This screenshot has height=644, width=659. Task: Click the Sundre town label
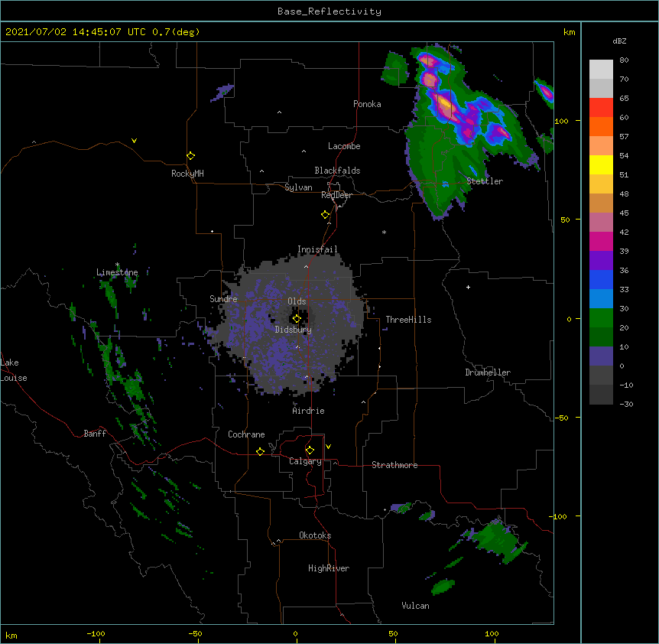tap(223, 299)
